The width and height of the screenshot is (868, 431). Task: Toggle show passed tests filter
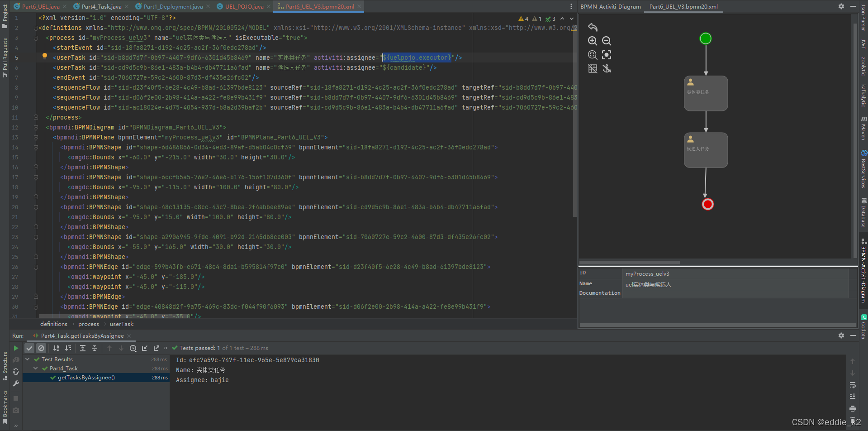(x=29, y=348)
